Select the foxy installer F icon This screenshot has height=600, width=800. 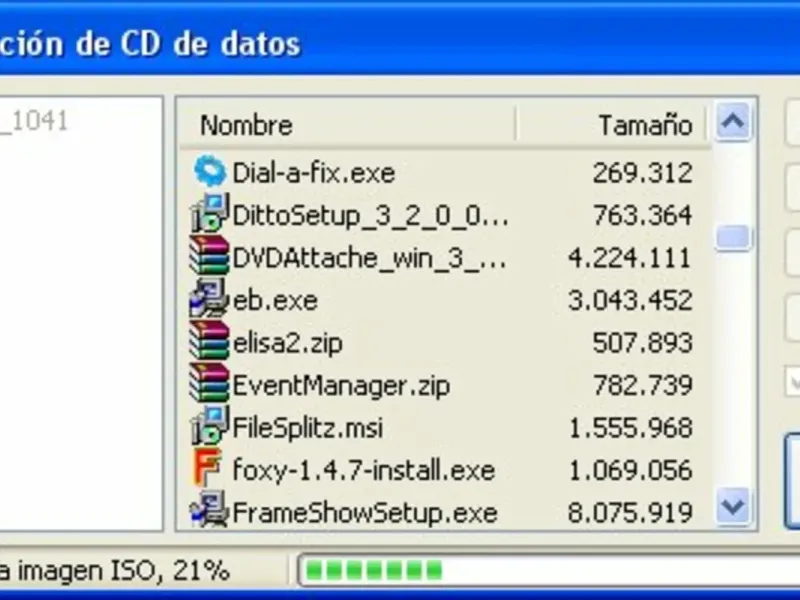pos(207,467)
